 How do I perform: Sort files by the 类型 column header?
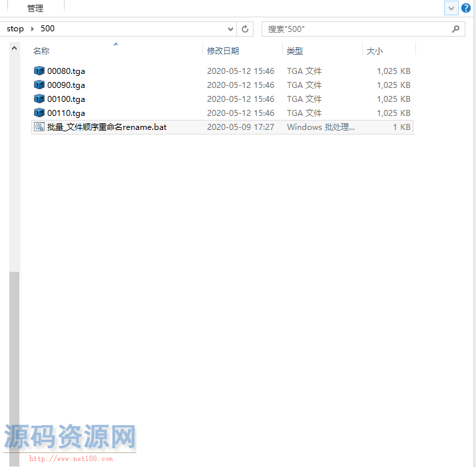tap(294, 51)
